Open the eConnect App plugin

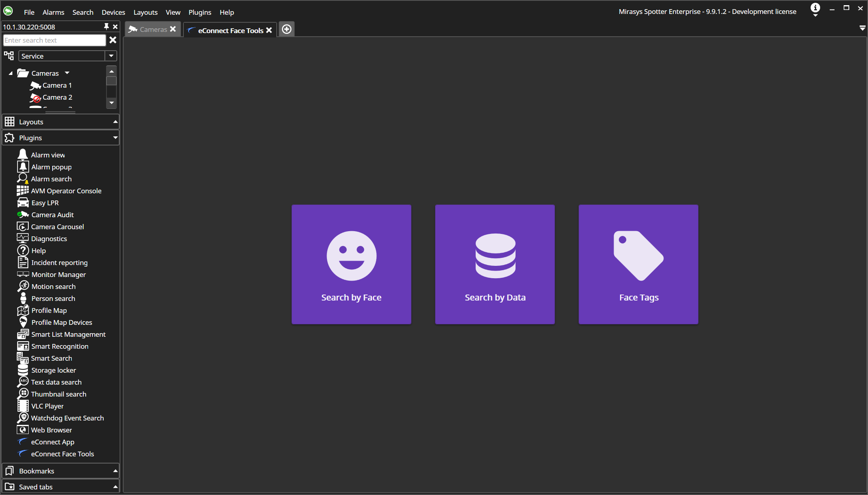click(53, 442)
